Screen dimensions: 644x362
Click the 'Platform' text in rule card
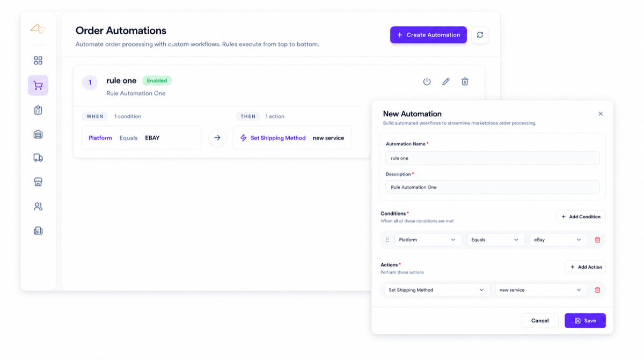click(x=100, y=138)
